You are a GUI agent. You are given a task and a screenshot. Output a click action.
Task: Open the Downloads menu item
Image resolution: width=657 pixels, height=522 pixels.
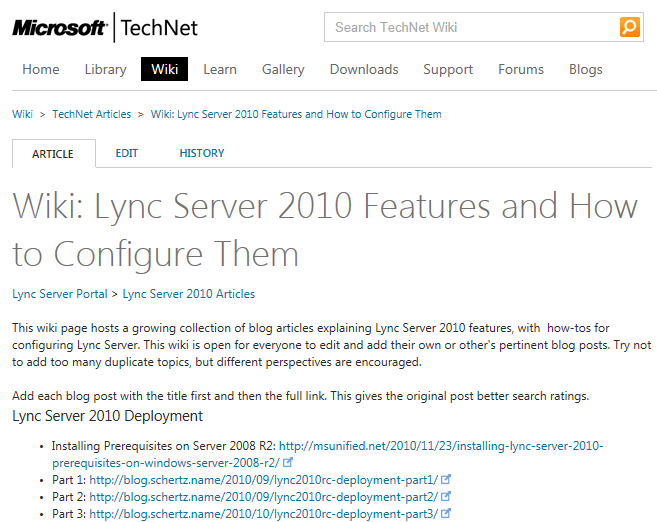pos(364,69)
